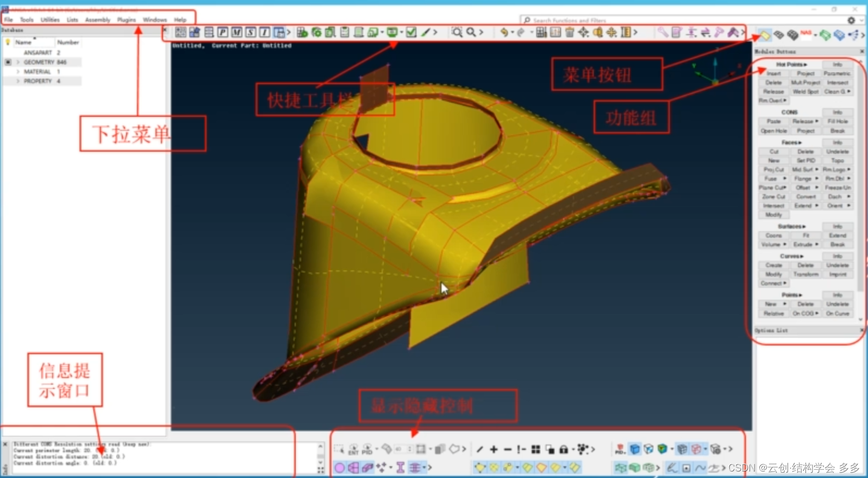The width and height of the screenshot is (868, 478).
Task: Open the Assembly menu
Action: point(97,20)
